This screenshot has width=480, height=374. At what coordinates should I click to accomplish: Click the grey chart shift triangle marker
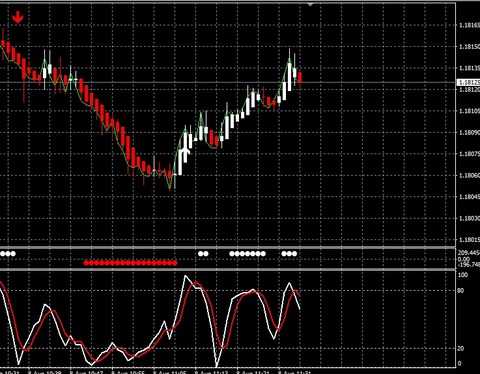click(311, 5)
